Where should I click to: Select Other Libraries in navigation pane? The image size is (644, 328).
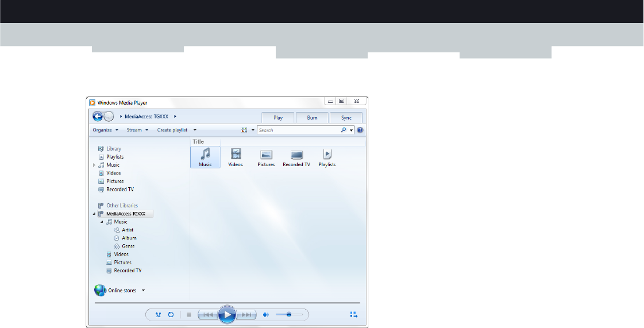122,205
